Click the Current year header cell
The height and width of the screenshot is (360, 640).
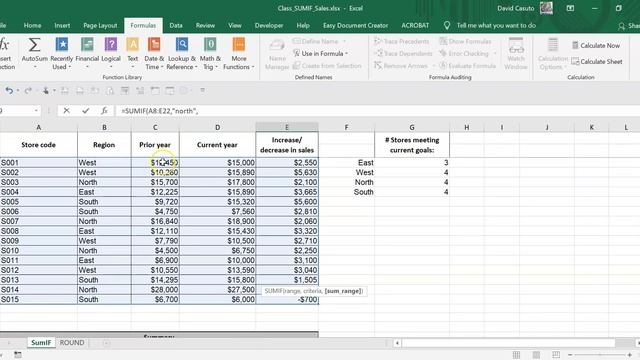[x=218, y=145]
